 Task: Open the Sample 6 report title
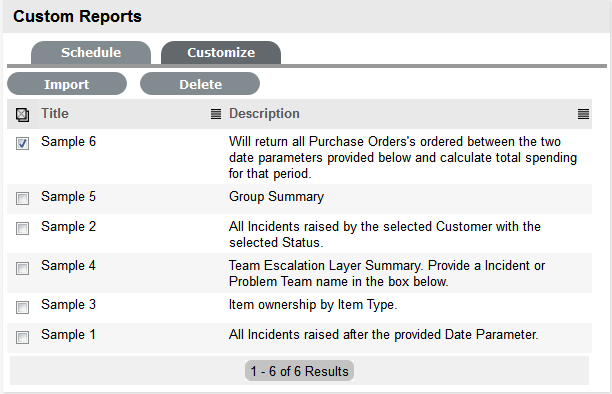point(68,142)
